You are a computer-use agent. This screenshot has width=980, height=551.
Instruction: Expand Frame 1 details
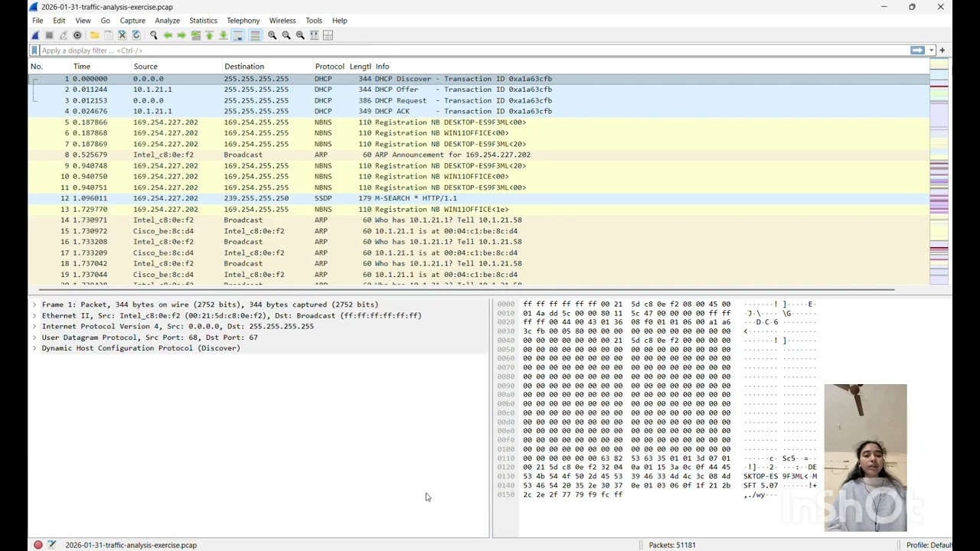(34, 305)
